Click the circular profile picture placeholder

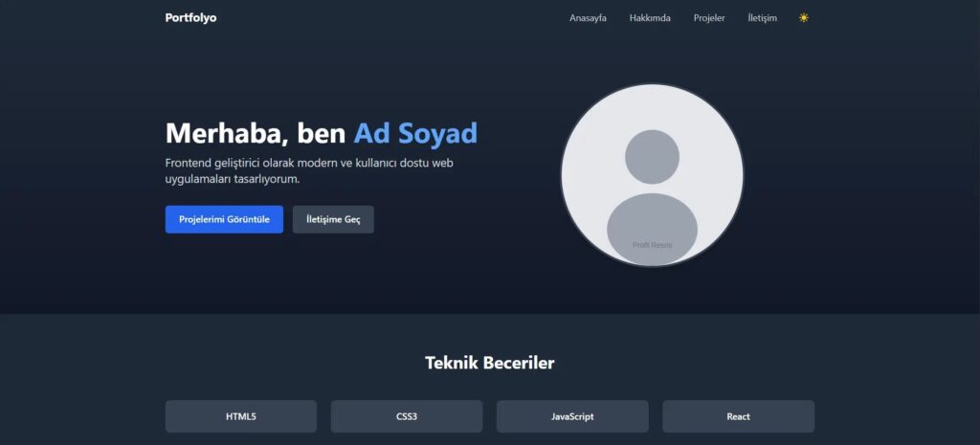click(x=652, y=175)
